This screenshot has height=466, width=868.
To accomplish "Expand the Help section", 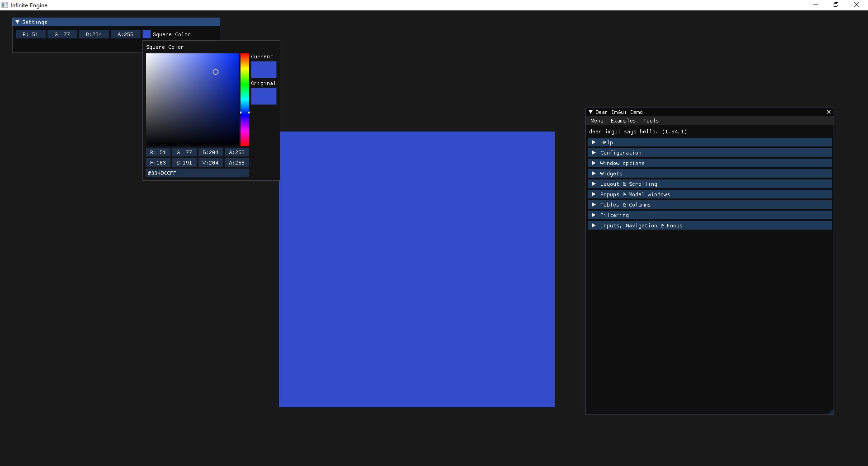I will point(710,142).
